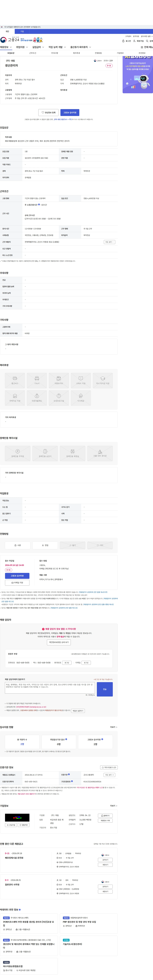This screenshot has height=980, width=153.
Task: Click the 회원가입 icon in header
Action: pyautogui.click(x=134, y=41)
